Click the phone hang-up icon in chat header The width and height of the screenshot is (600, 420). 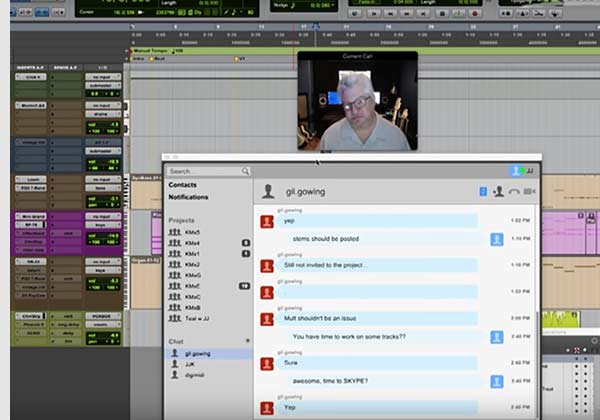[514, 191]
